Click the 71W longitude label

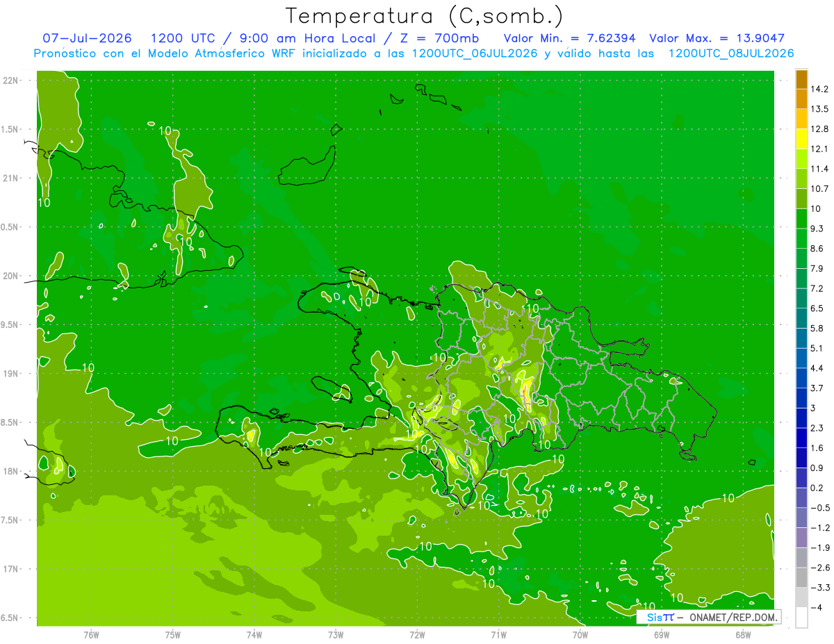[498, 634]
